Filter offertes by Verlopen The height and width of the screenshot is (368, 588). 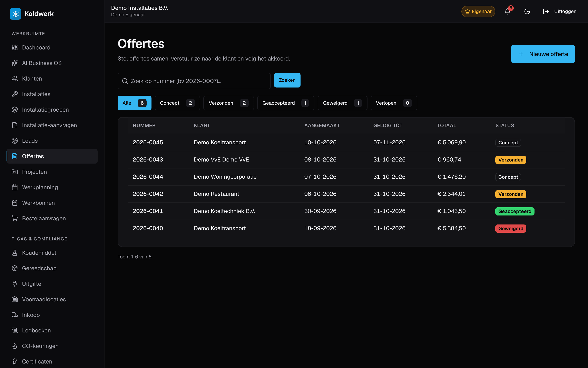394,103
